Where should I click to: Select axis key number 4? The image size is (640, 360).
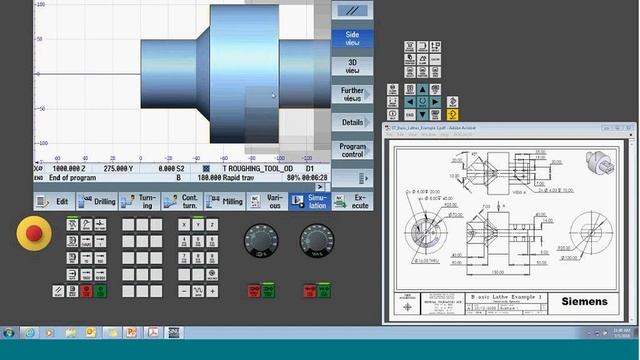point(184,241)
